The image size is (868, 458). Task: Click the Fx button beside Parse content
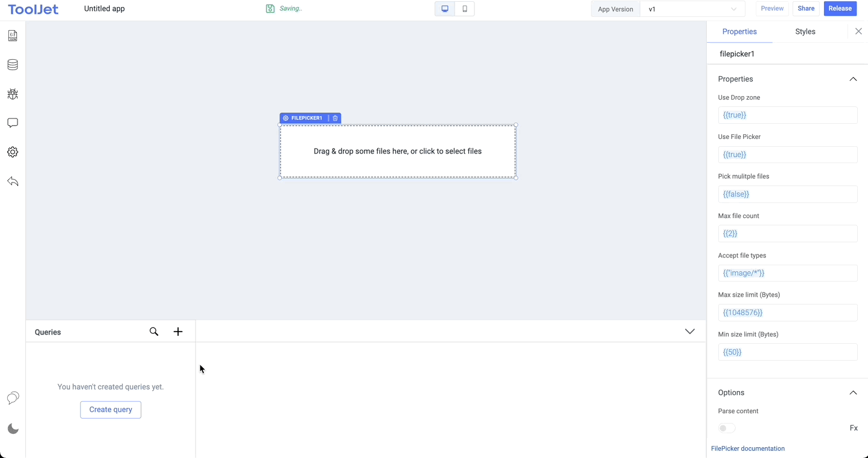[854, 428]
